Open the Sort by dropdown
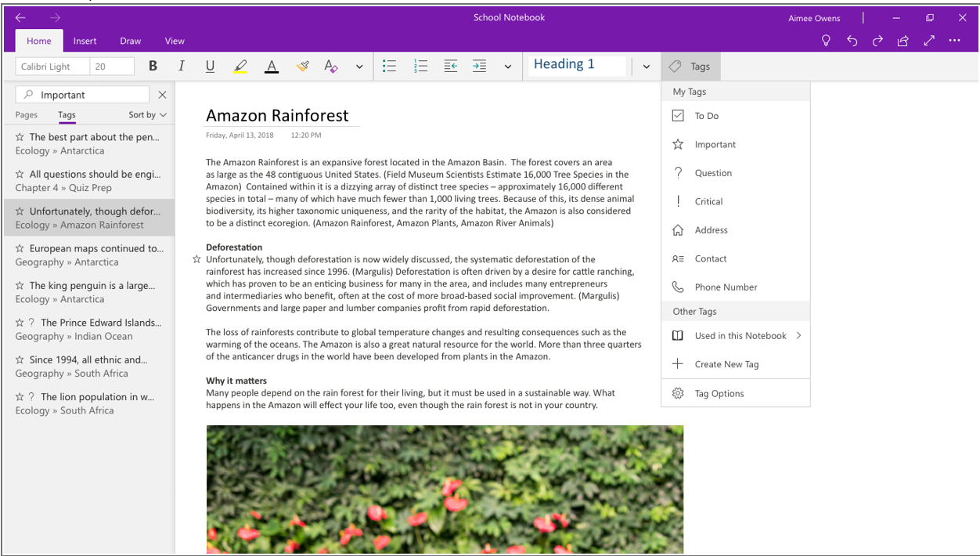This screenshot has height=556, width=980. tap(147, 114)
